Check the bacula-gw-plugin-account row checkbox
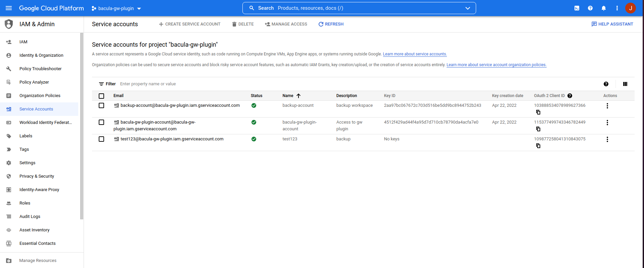This screenshot has height=268, width=644. pyautogui.click(x=101, y=122)
